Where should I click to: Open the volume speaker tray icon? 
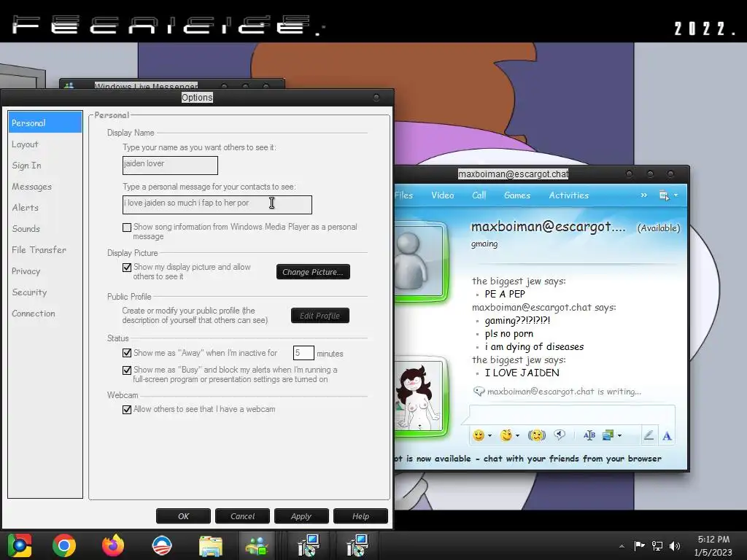pos(675,545)
